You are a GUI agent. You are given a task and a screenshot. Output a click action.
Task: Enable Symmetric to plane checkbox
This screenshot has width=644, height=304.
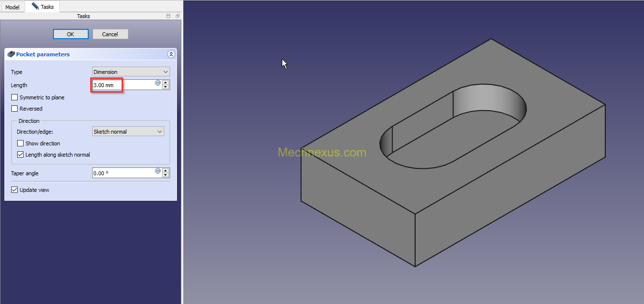pos(15,97)
